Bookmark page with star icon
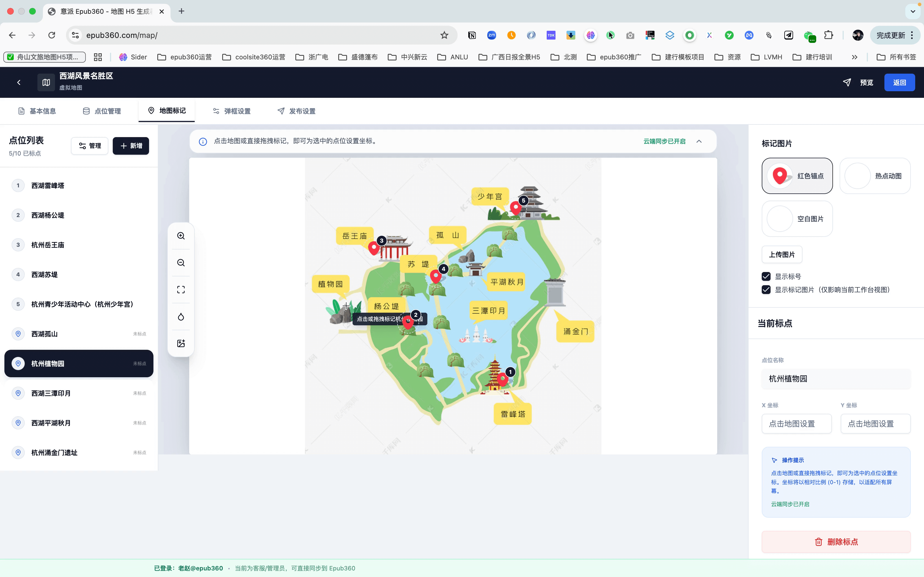924x577 pixels. coord(444,35)
